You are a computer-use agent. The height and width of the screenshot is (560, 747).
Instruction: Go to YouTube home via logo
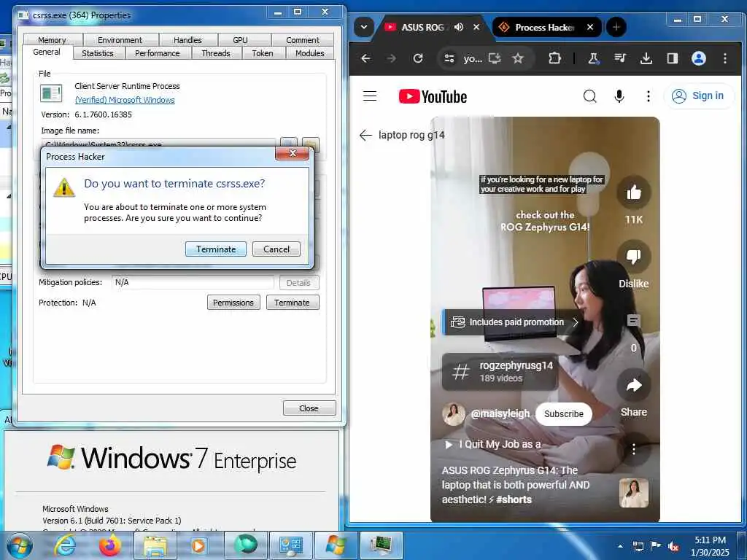[433, 97]
